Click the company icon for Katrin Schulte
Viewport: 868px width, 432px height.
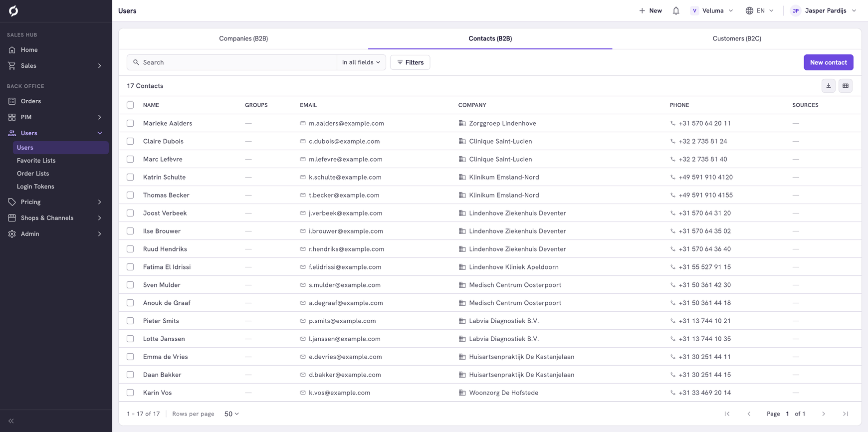[462, 177]
